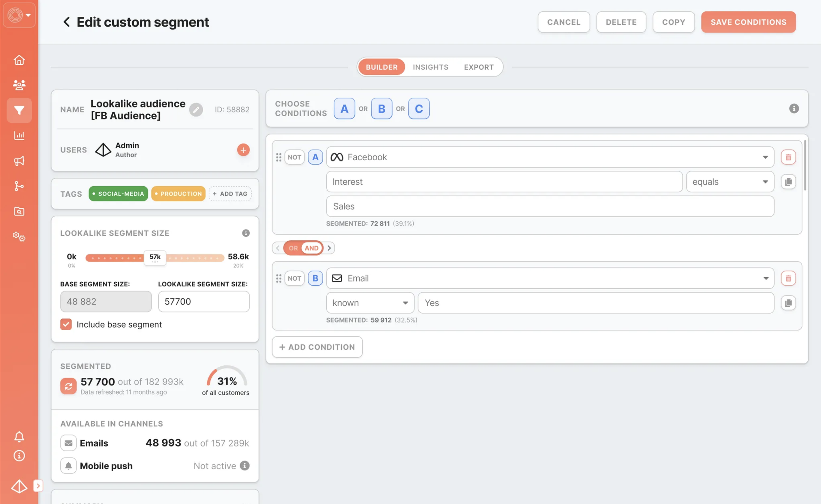Click the Production tag

click(x=178, y=193)
